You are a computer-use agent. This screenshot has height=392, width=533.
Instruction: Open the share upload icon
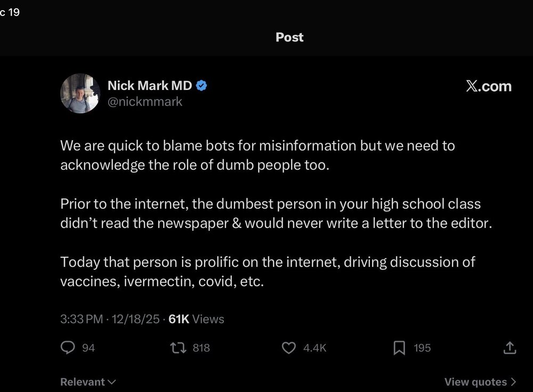coord(510,348)
